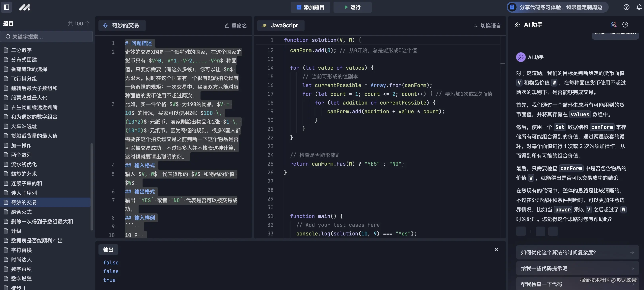The height and width of the screenshot is (290, 644).
Task: Collapse the 输出 output panel
Action: pyautogui.click(x=496, y=249)
